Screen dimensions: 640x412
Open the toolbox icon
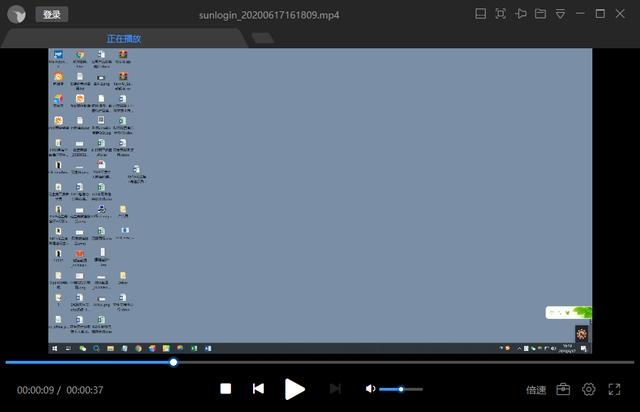pyautogui.click(x=563, y=389)
